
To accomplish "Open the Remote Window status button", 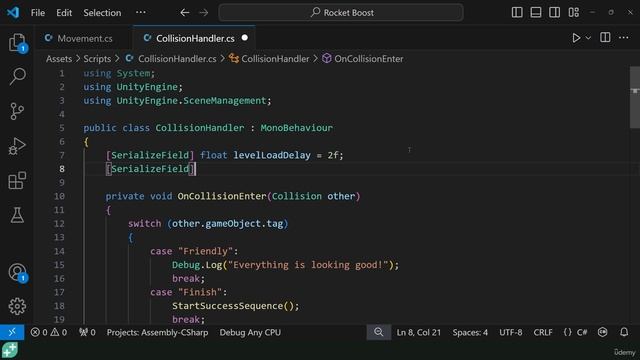I will 12,332.
